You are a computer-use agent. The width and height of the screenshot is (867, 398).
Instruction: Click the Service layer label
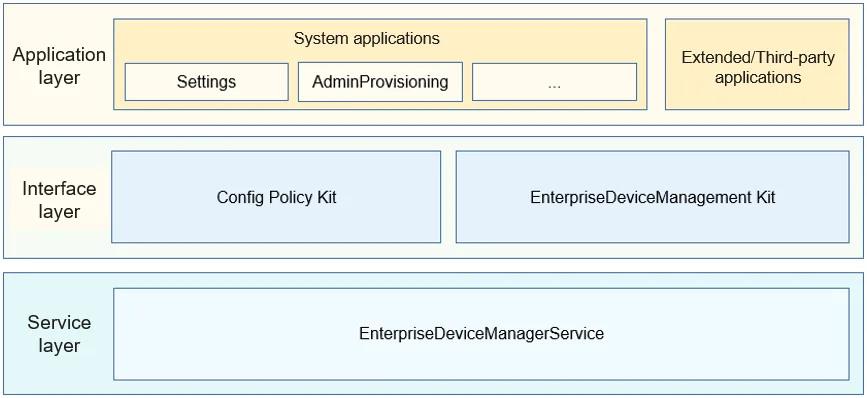pos(59,334)
